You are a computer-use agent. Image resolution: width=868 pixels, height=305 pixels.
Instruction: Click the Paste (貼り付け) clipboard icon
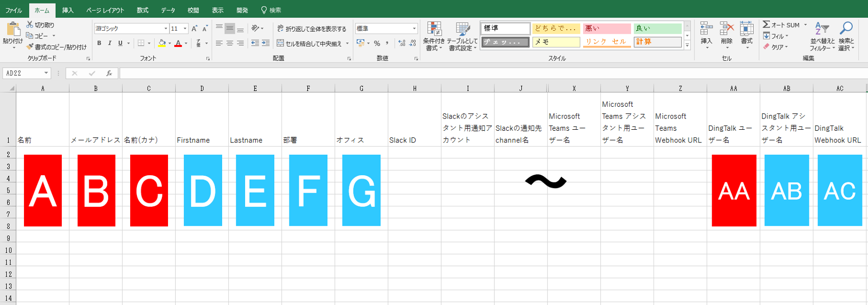[13, 30]
